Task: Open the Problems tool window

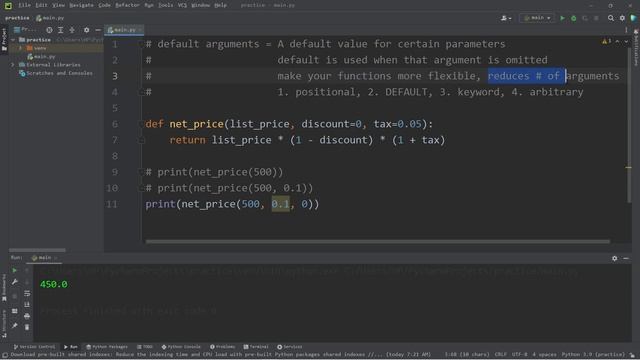Action: 222,347
